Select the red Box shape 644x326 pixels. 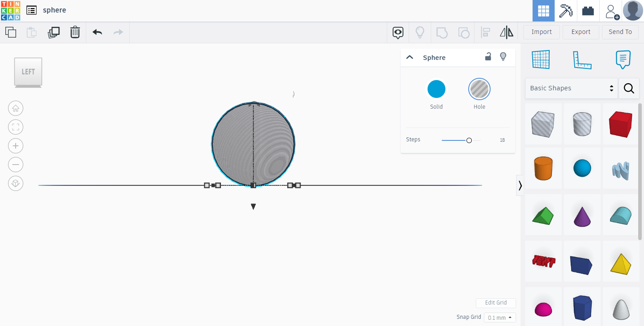click(x=621, y=124)
